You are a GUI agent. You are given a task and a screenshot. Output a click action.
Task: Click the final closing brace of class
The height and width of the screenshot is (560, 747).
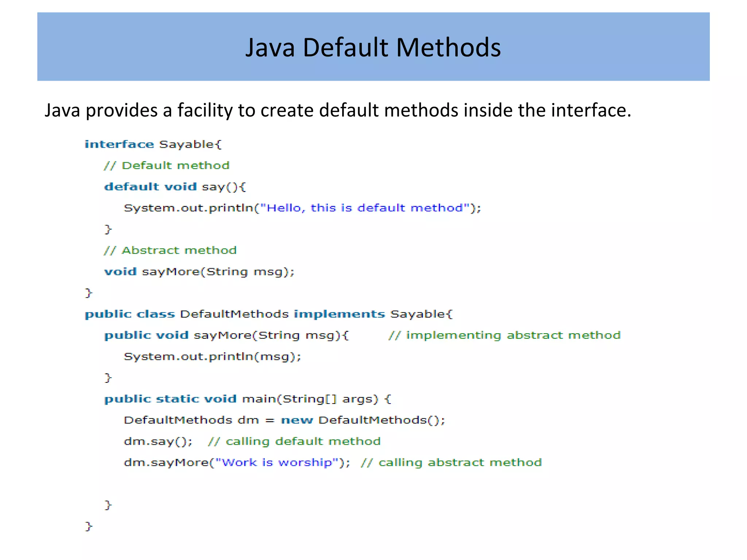tap(89, 526)
